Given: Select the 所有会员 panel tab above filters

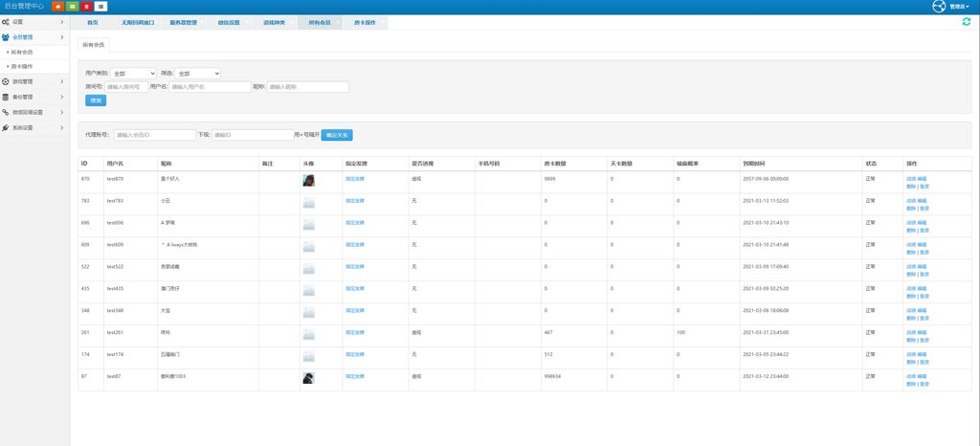Looking at the screenshot, I should pos(94,45).
